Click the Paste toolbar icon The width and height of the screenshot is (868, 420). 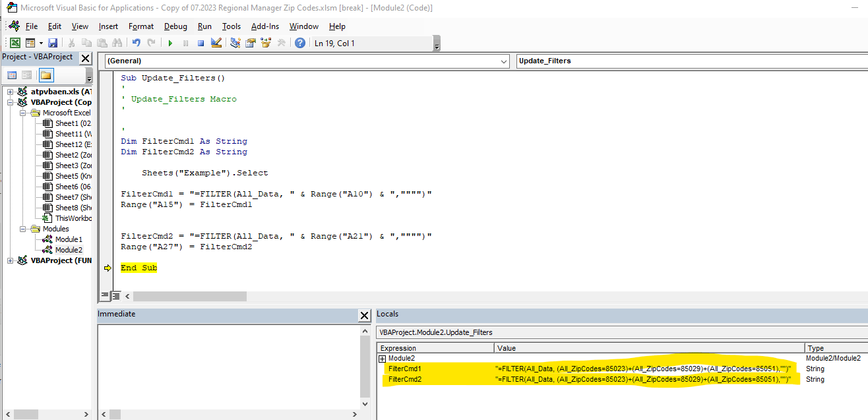point(102,43)
